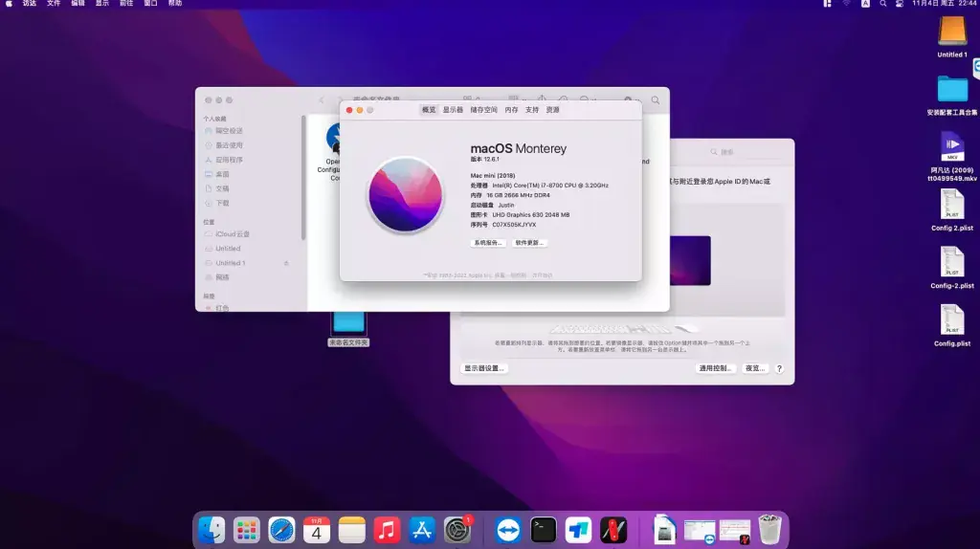980x549 pixels.
Task: Open the Trash in the Dock
Action: 770,530
